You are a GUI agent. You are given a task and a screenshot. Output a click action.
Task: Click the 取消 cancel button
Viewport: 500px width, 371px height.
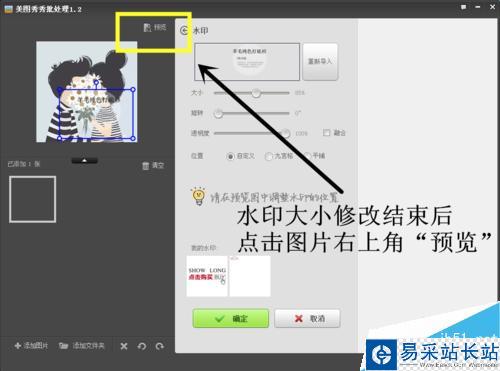(307, 318)
